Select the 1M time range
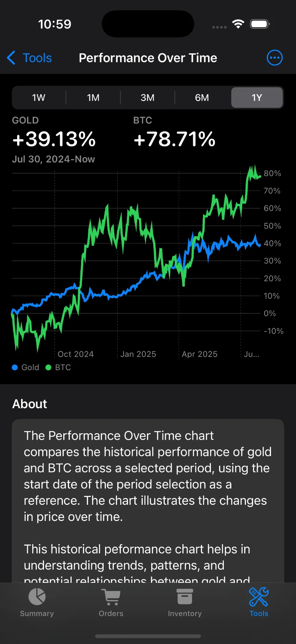The height and width of the screenshot is (644, 296). (93, 98)
